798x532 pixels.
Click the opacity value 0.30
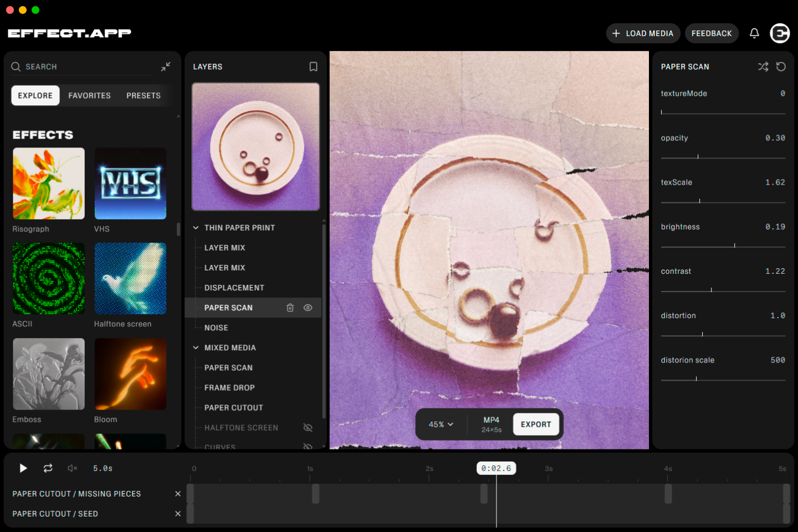pyautogui.click(x=775, y=138)
